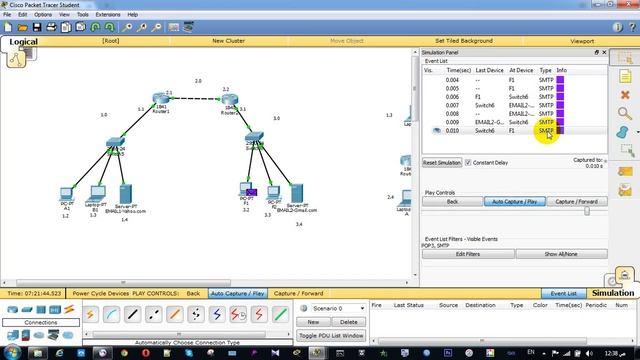The image size is (640, 360).
Task: Click the Reset Simulation button
Action: tap(442, 162)
